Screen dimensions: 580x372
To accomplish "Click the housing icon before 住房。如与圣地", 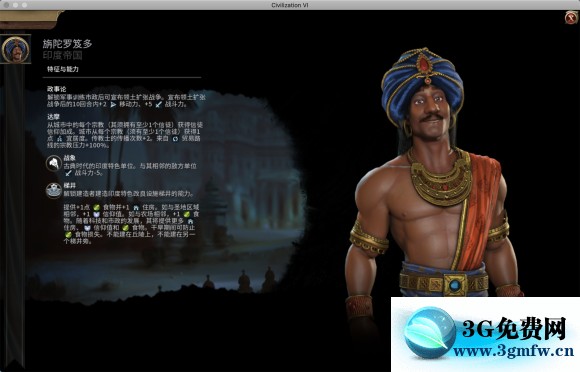I will [136, 207].
